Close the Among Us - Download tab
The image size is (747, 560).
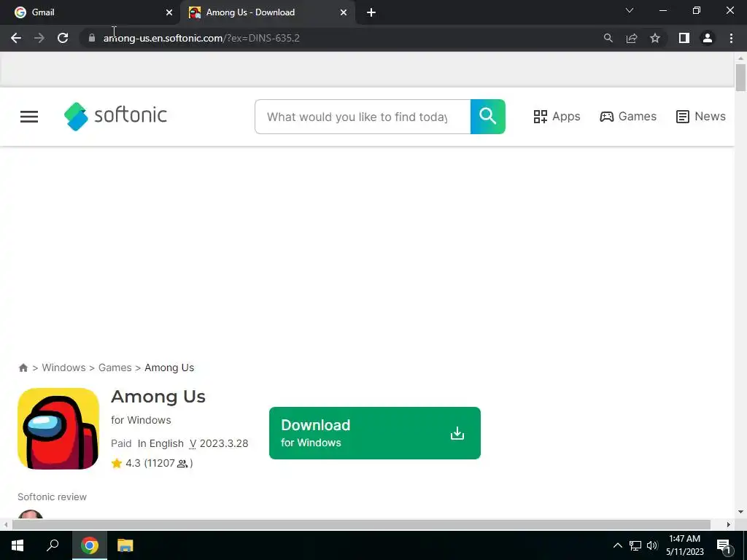point(344,12)
